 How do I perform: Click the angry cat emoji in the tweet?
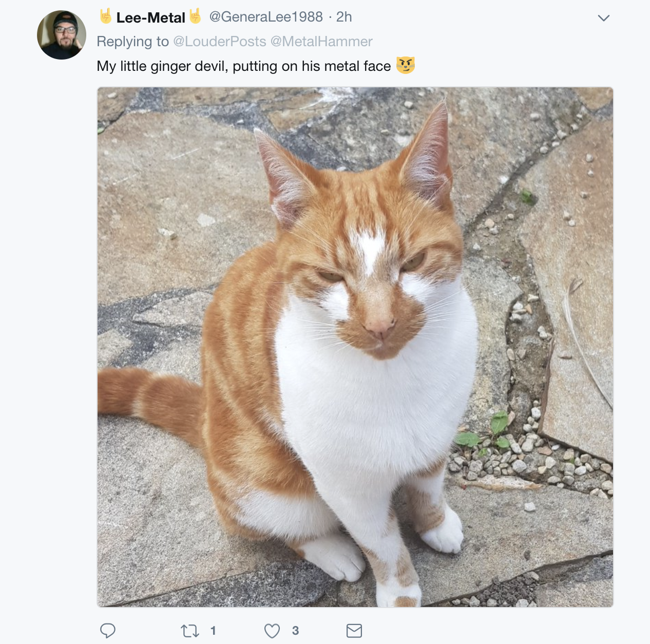click(406, 65)
